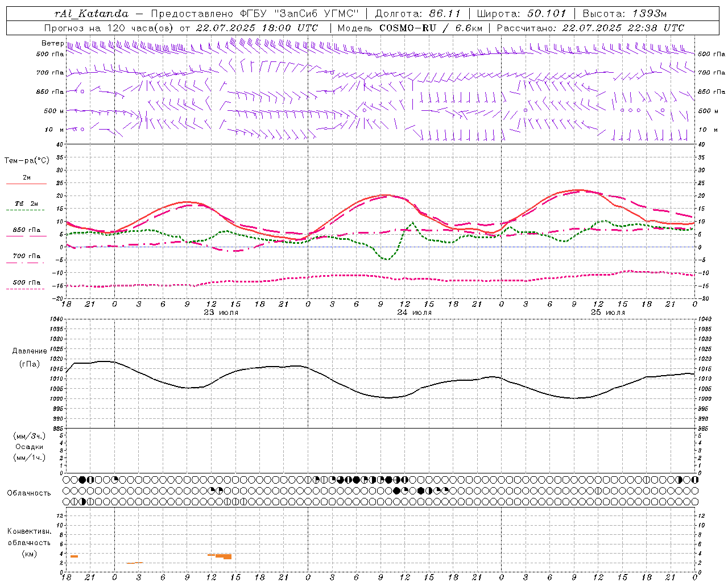Click the Ветер wind panel label
The width and height of the screenshot is (728, 582).
[52, 43]
